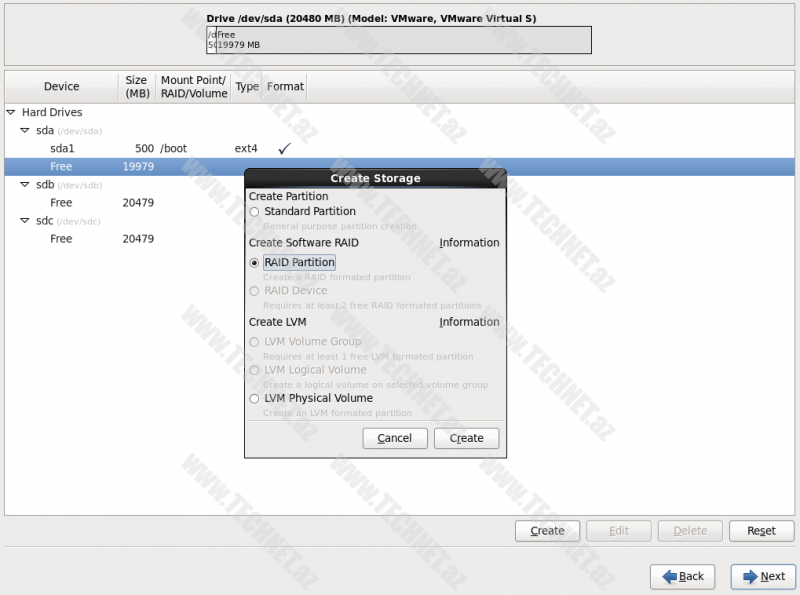Collapse the Hard Drives tree node

11,113
